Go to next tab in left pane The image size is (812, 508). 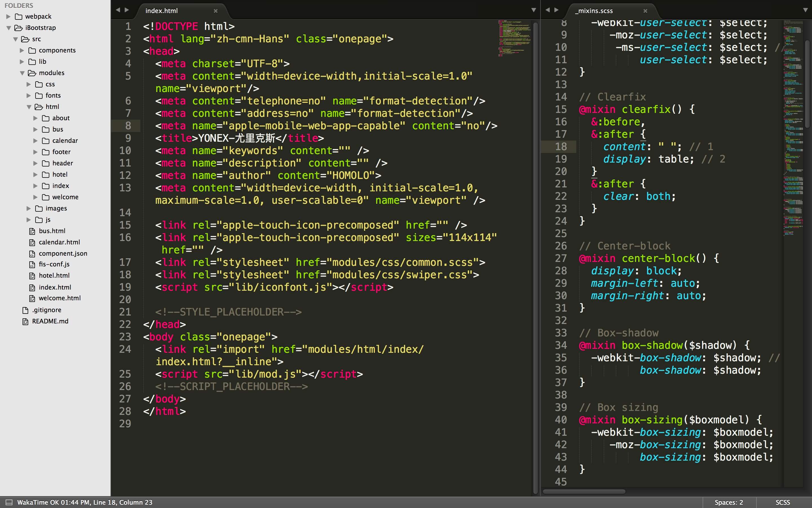tap(127, 10)
